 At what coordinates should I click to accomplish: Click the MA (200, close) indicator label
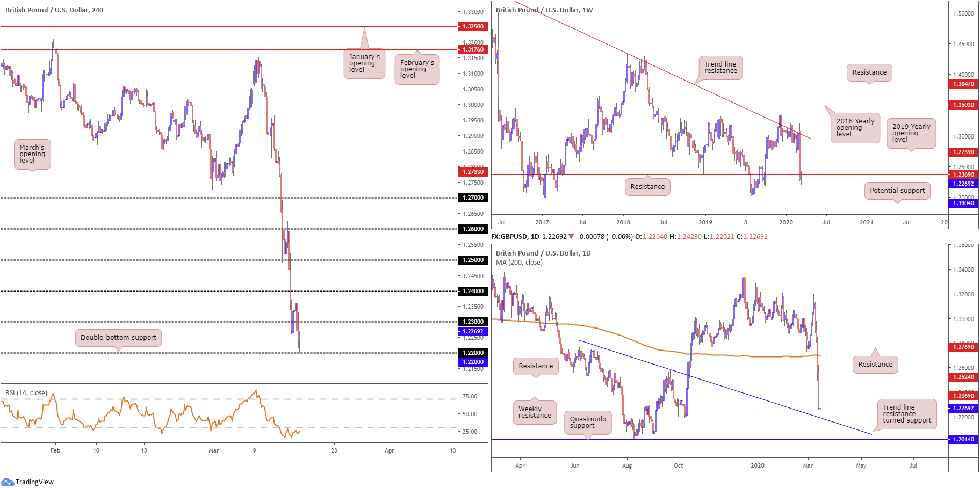click(x=519, y=263)
